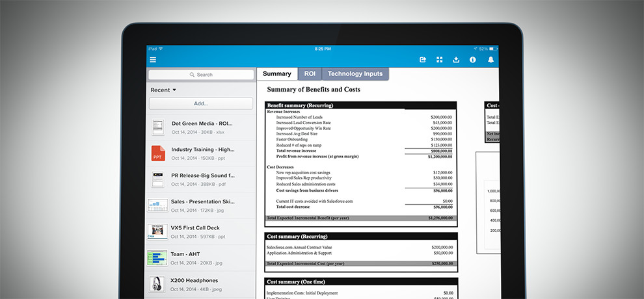
Task: Click the $1,296,000.00 total benefit value
Action: coord(440,218)
